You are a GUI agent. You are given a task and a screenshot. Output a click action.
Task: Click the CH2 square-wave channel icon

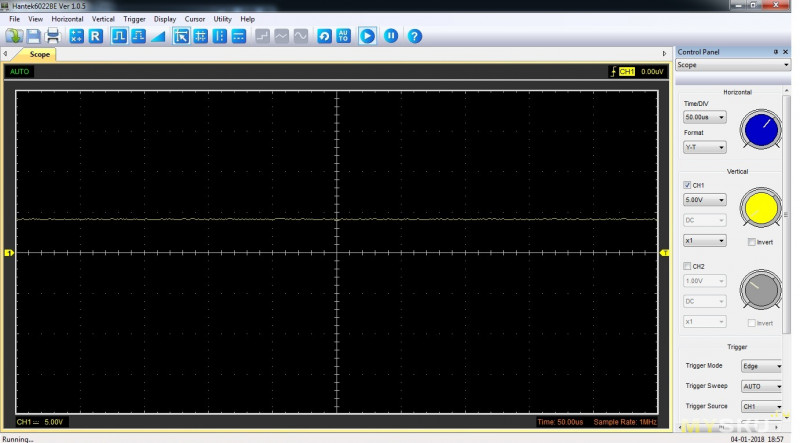[138, 36]
